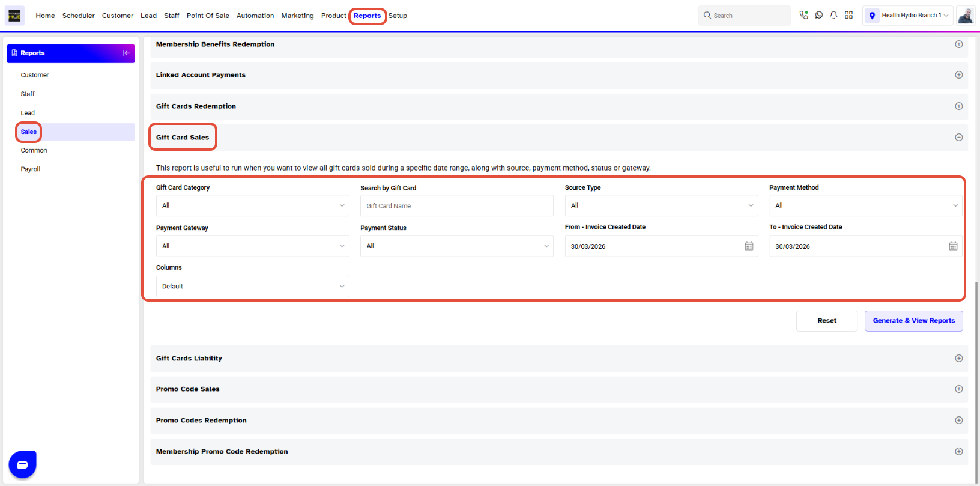Expand Gift Cards Redemption with the plus icon
980x486 pixels.
[959, 106]
